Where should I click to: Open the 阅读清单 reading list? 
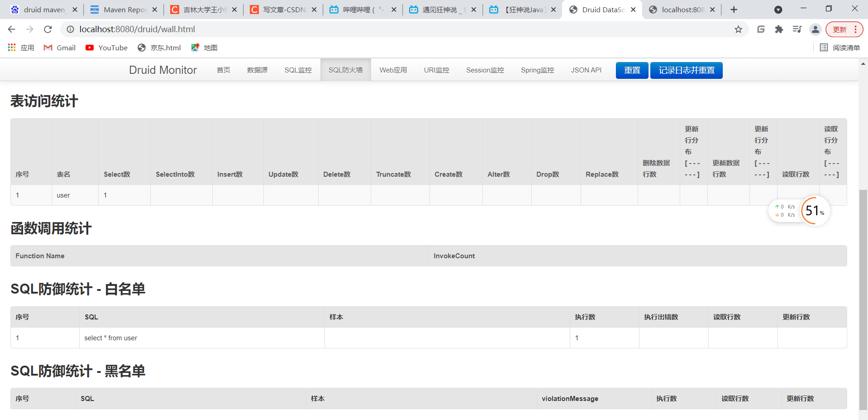tap(840, 48)
